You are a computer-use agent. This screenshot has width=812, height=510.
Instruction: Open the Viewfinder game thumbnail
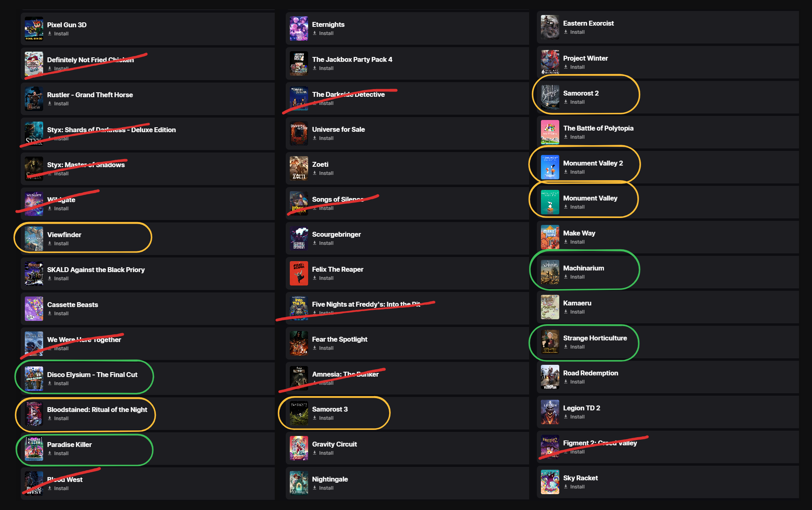34,239
